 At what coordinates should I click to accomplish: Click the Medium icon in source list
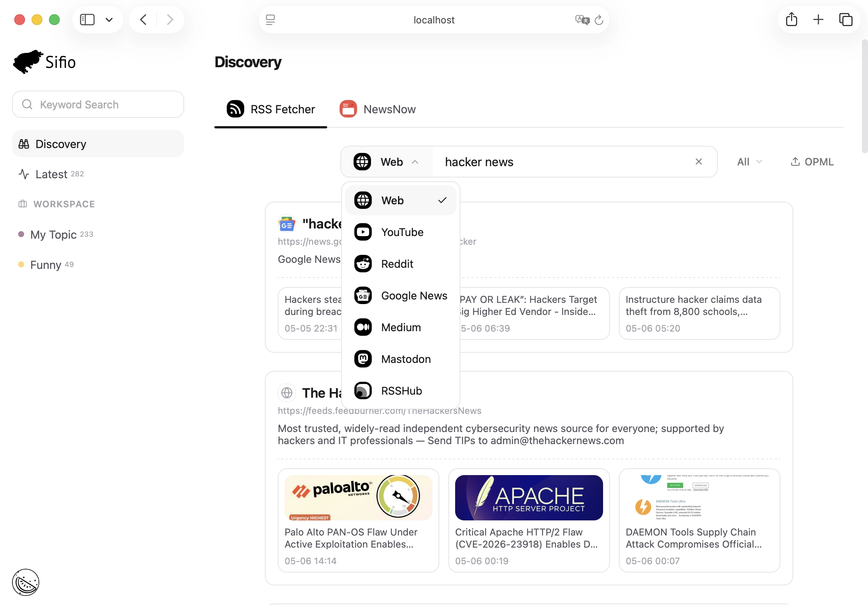tap(363, 327)
